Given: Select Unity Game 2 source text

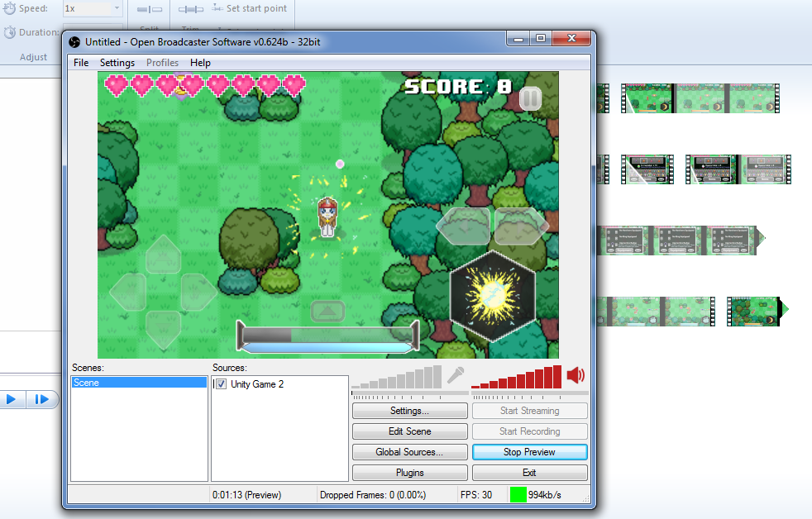Looking at the screenshot, I should [x=257, y=384].
